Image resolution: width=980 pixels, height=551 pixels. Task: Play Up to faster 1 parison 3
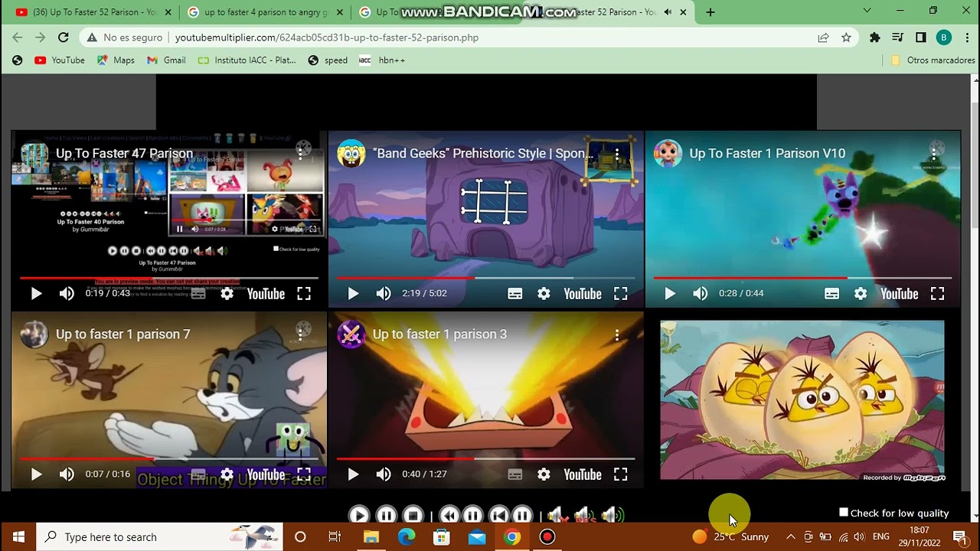coord(353,474)
